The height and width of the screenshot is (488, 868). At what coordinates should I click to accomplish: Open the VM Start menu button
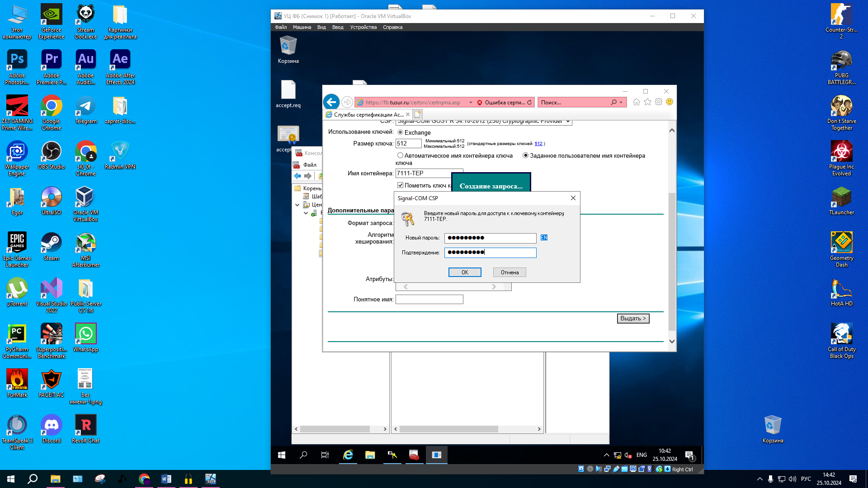282,455
